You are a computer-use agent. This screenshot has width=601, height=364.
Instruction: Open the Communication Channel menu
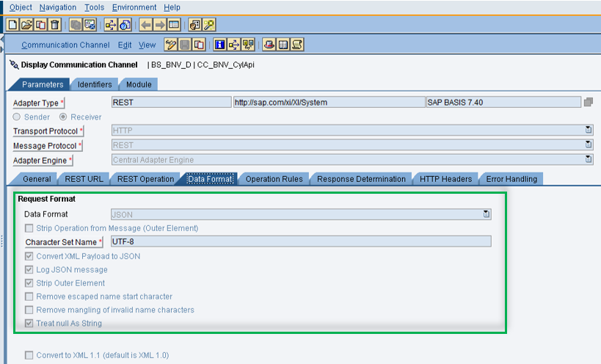[65, 45]
